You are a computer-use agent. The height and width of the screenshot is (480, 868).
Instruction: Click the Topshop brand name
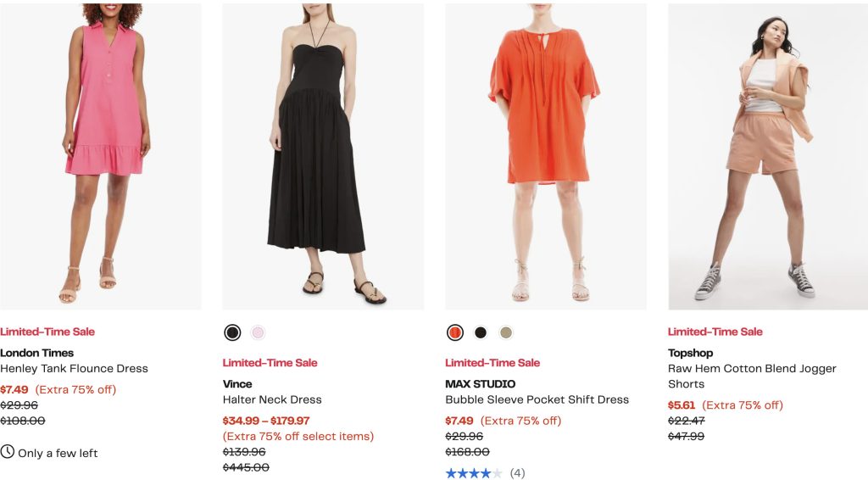pyautogui.click(x=691, y=353)
